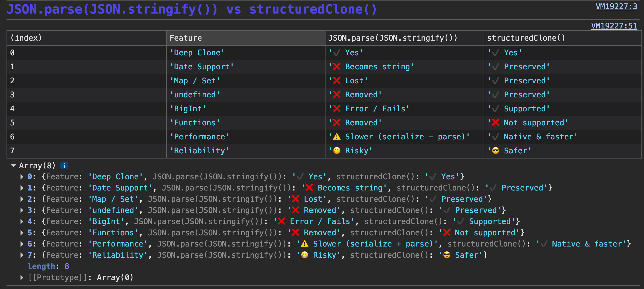The image size is (644, 289).
Task: Click red X beside Not supported in table
Action: point(495,123)
